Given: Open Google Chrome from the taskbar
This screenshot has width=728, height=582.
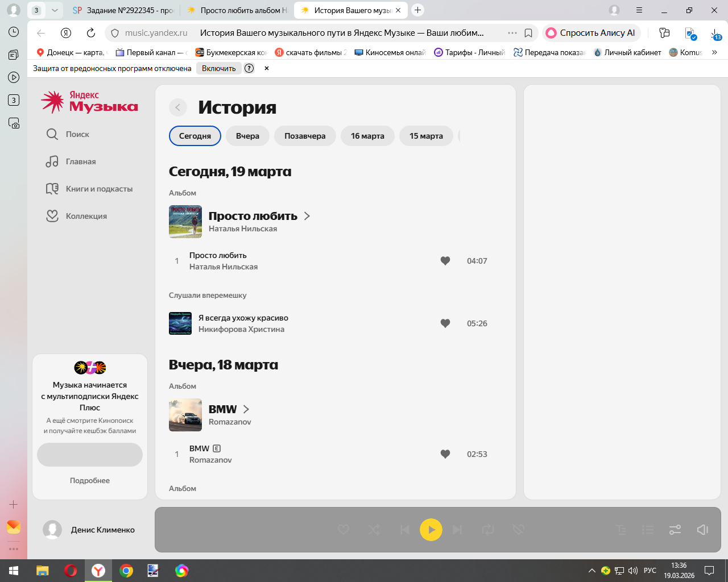Looking at the screenshot, I should coord(126,571).
